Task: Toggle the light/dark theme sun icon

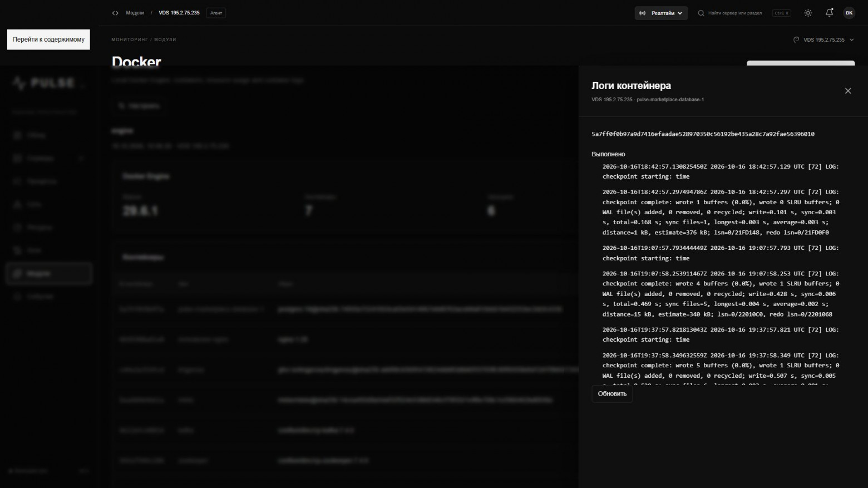Action: point(808,13)
